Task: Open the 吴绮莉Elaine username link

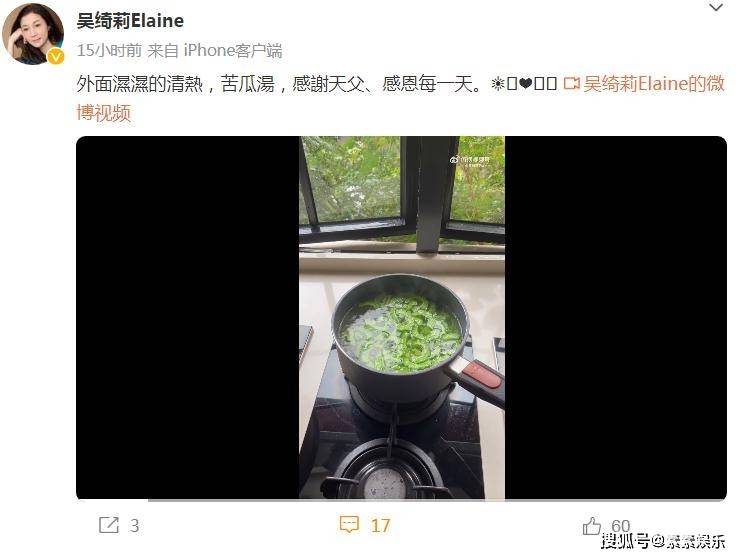Action: (x=130, y=21)
